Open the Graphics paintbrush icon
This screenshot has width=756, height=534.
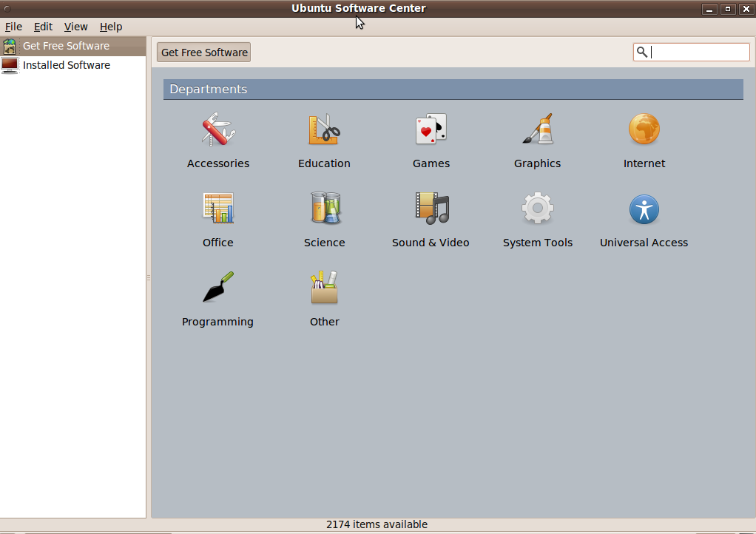537,129
